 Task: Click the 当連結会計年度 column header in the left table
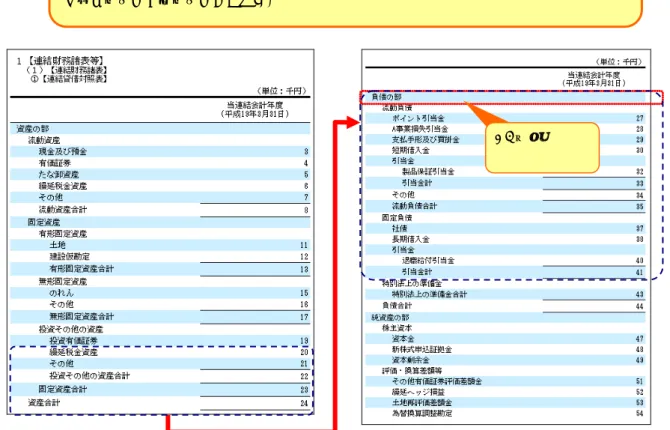[255, 105]
